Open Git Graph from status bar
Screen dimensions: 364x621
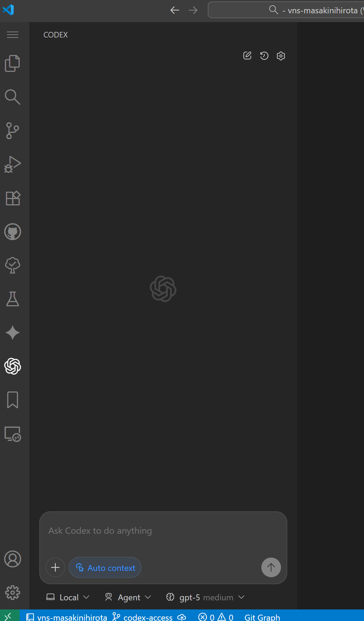(x=262, y=617)
